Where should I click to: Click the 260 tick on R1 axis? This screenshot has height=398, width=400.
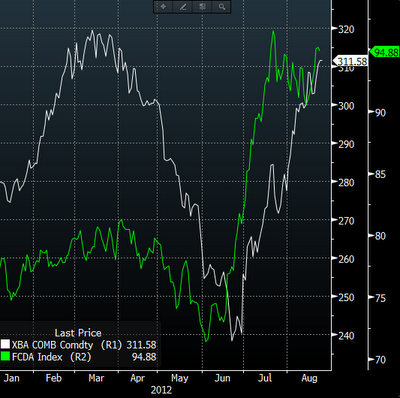click(x=346, y=259)
